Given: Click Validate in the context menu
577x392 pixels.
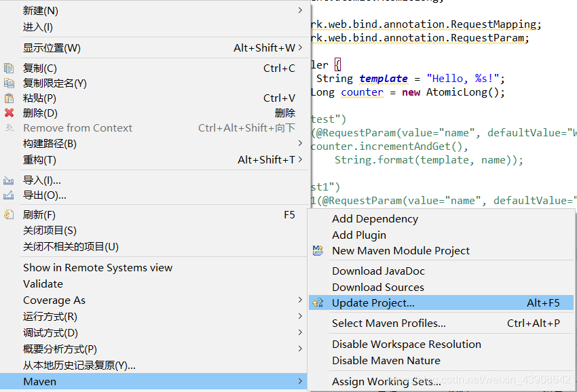Looking at the screenshot, I should point(43,283).
